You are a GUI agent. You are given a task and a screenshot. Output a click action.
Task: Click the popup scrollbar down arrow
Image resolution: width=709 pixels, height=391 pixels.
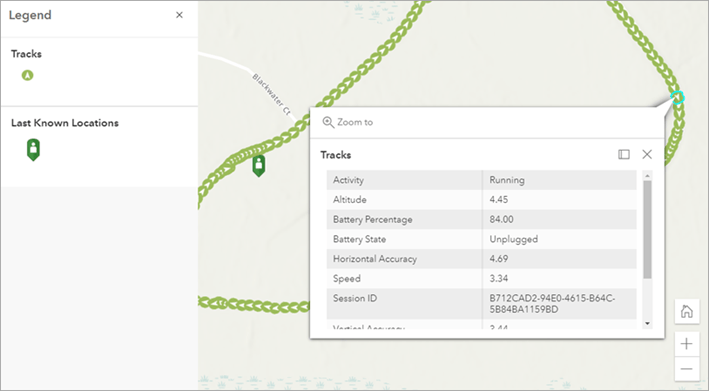pyautogui.click(x=647, y=323)
